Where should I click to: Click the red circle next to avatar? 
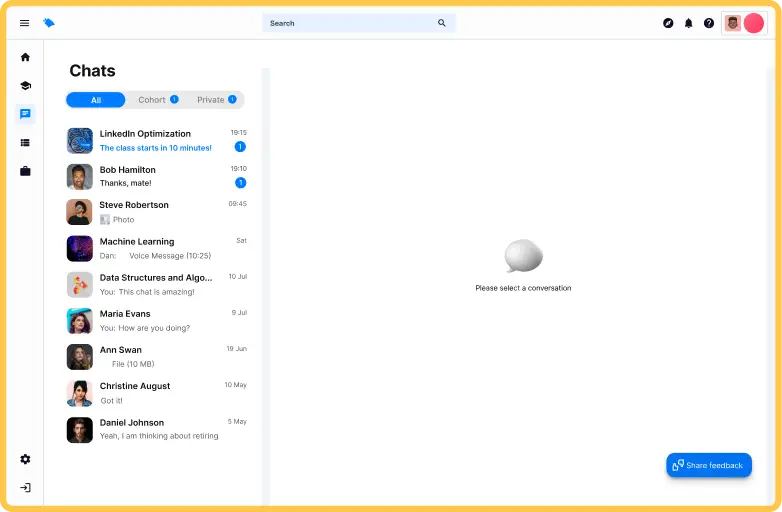click(x=754, y=23)
